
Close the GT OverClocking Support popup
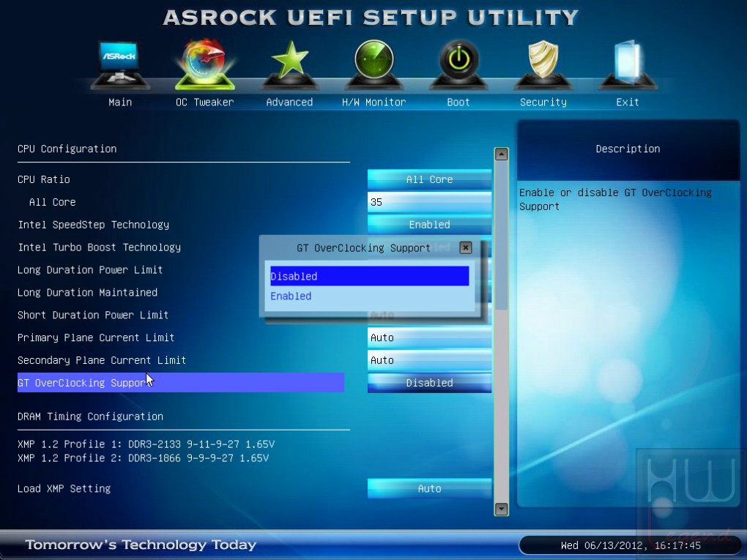tap(466, 247)
